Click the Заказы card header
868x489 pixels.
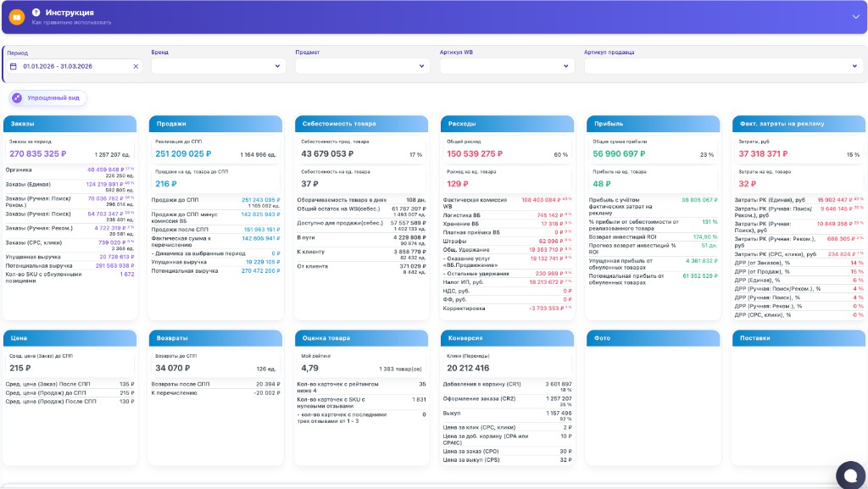tap(70, 124)
